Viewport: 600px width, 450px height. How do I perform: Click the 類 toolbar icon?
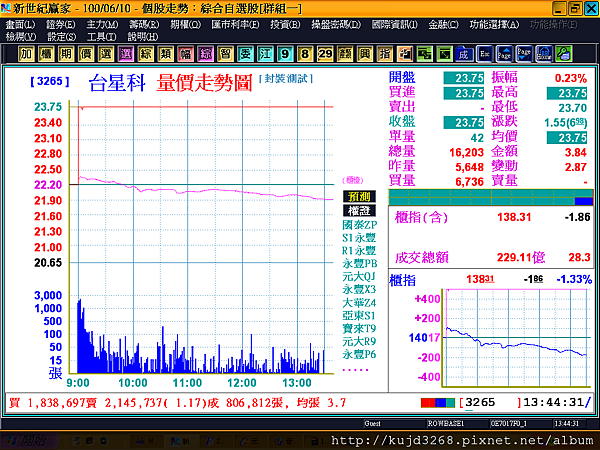tap(165, 54)
